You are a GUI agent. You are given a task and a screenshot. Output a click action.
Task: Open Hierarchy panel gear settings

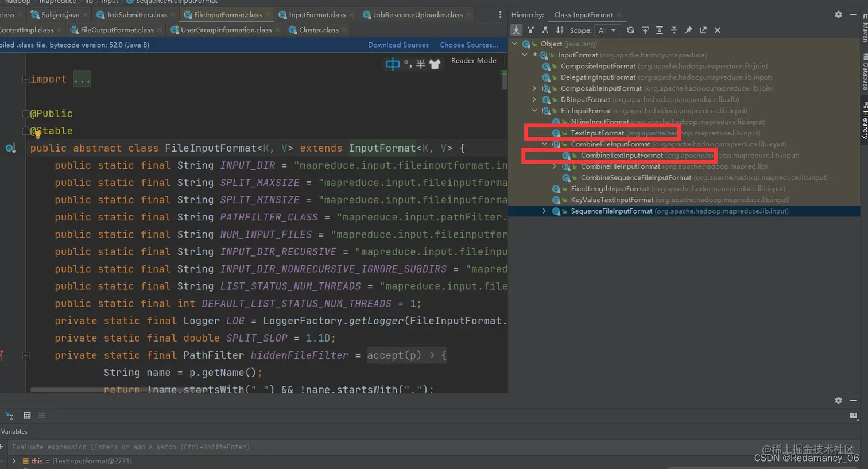(x=838, y=14)
